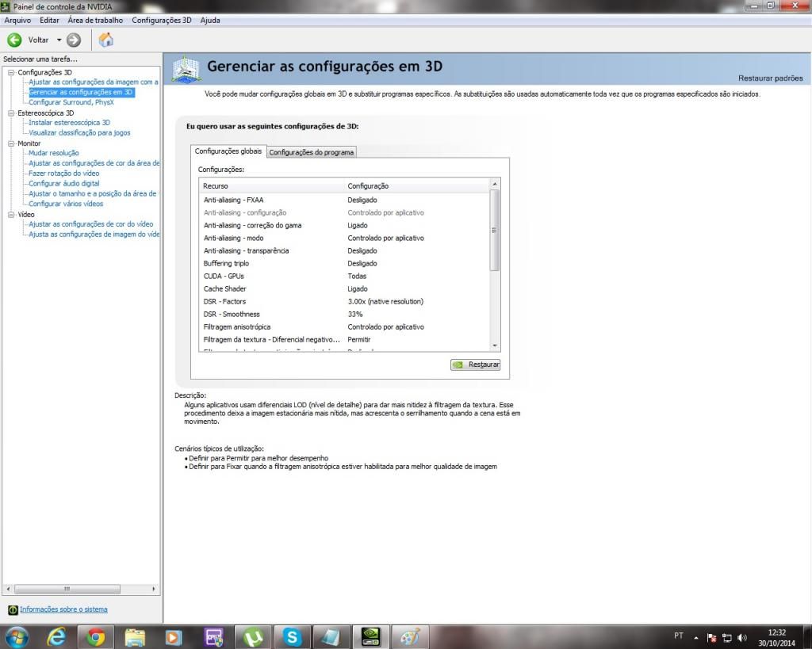Show hidden tray icons arrow
The height and width of the screenshot is (649, 812).
point(696,638)
